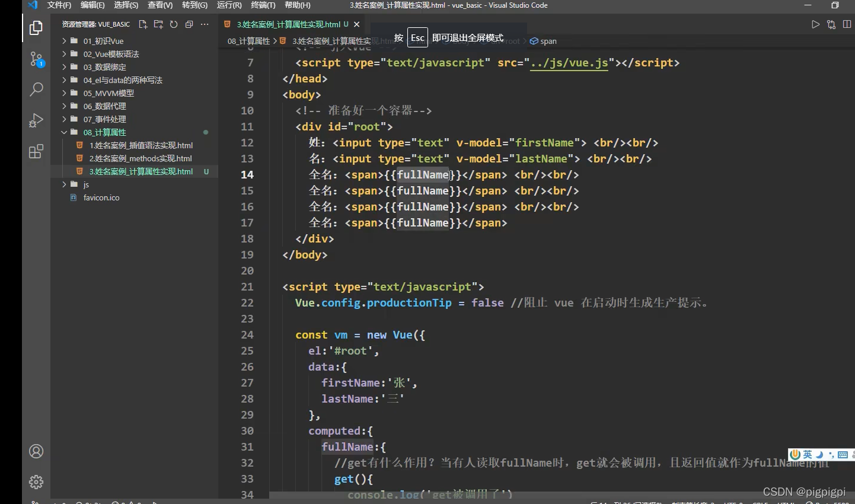Click line number 14 in the gutter
Image resolution: width=855 pixels, height=504 pixels.
click(x=247, y=175)
